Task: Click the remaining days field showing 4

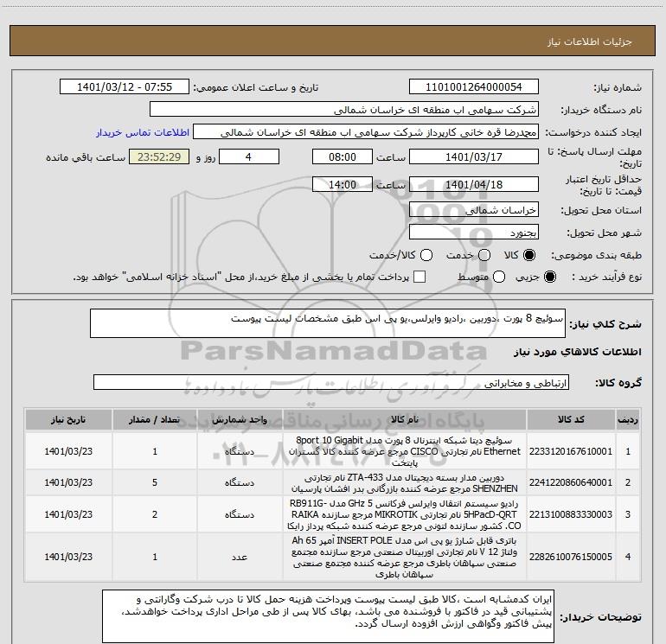Action: pyautogui.click(x=248, y=157)
